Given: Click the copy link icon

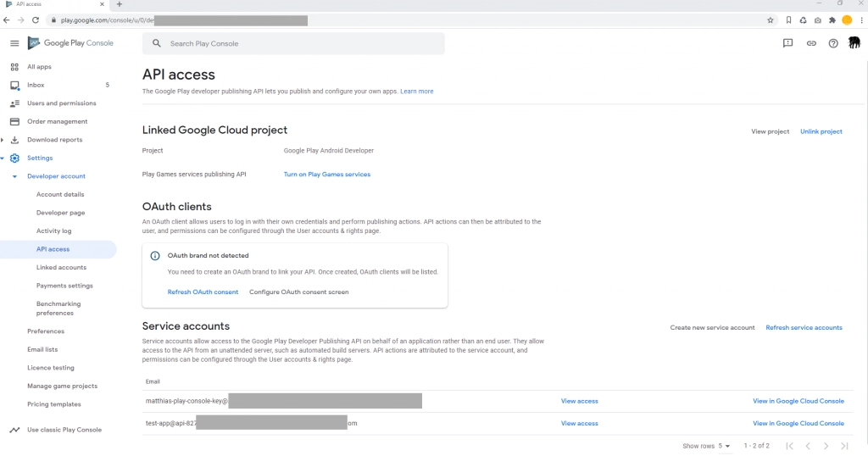Looking at the screenshot, I should pyautogui.click(x=811, y=43).
